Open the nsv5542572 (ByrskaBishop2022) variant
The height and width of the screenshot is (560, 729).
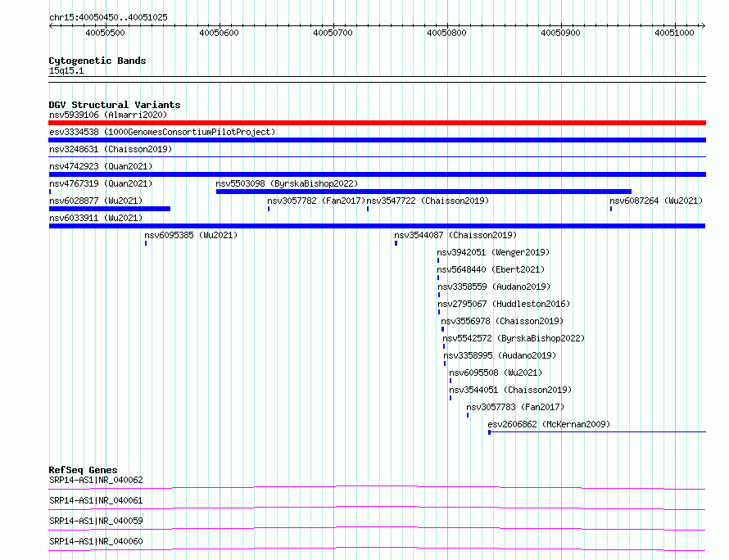[x=514, y=338]
